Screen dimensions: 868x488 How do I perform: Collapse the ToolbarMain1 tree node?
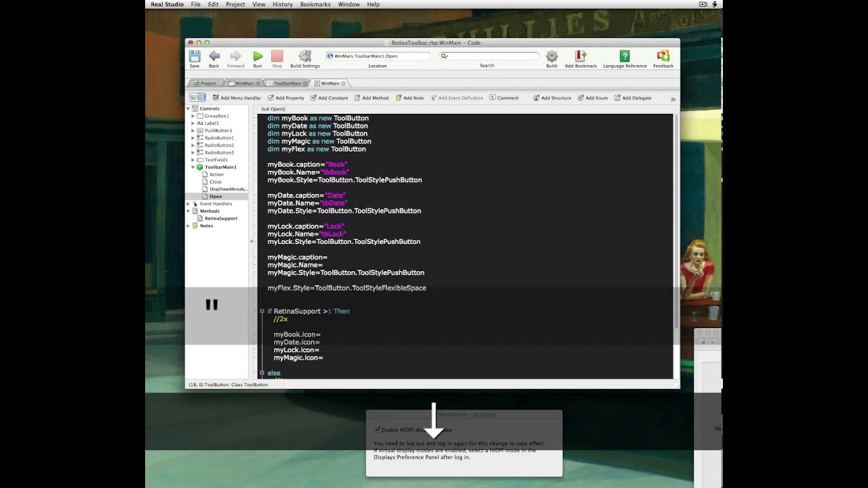click(x=193, y=167)
